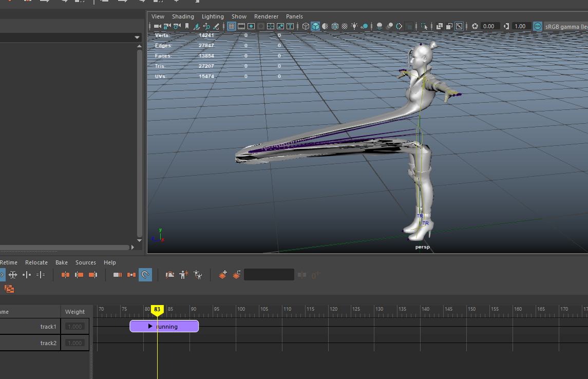Toggle the default scene lighting icon
Screen dimensions: 588x379
355,26
